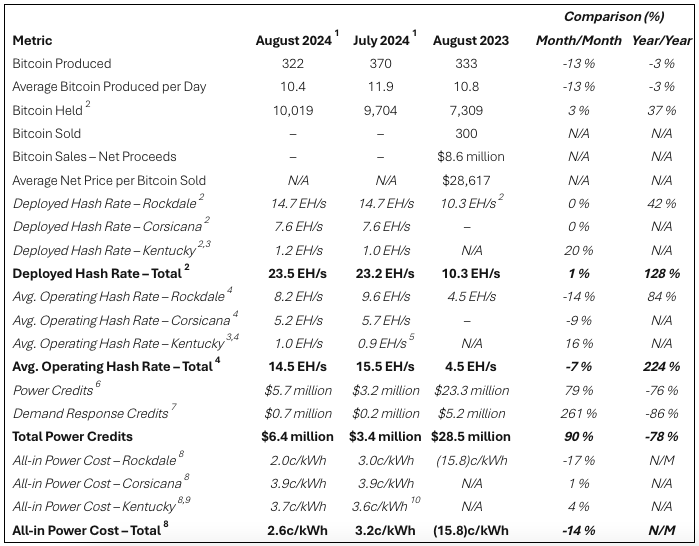Click the 10,019 Bitcoin held value

(293, 110)
